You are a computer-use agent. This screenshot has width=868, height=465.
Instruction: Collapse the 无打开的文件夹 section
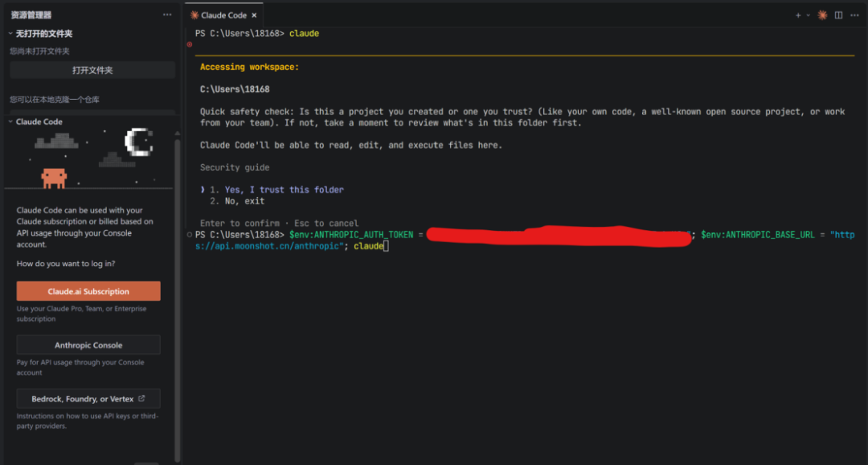tap(10, 34)
